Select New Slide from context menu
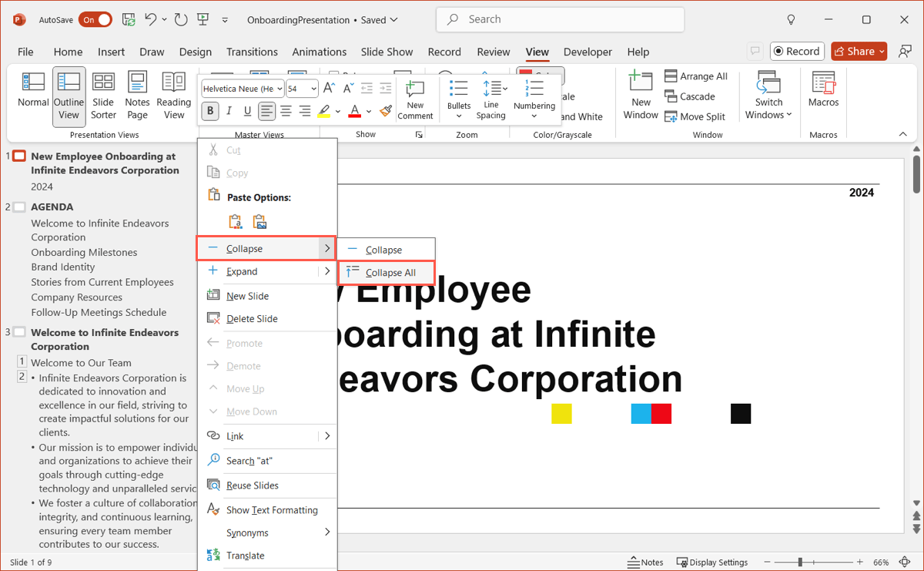This screenshot has width=924, height=571. point(266,296)
